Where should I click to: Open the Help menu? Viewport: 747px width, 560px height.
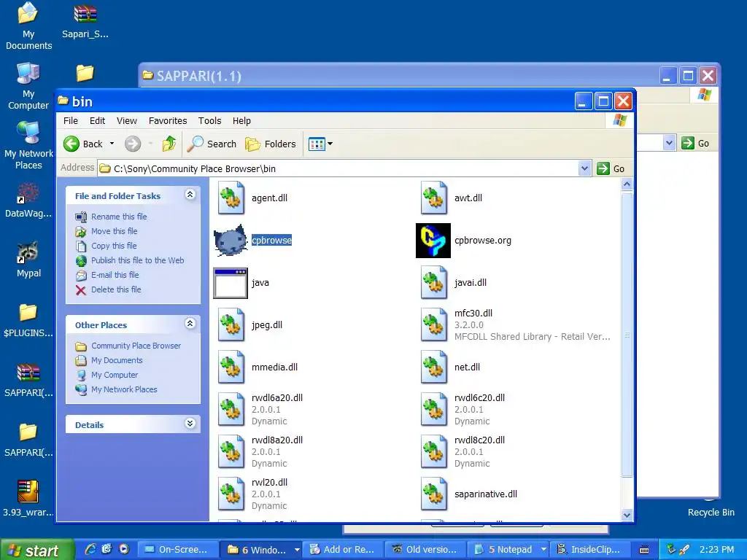pos(241,121)
